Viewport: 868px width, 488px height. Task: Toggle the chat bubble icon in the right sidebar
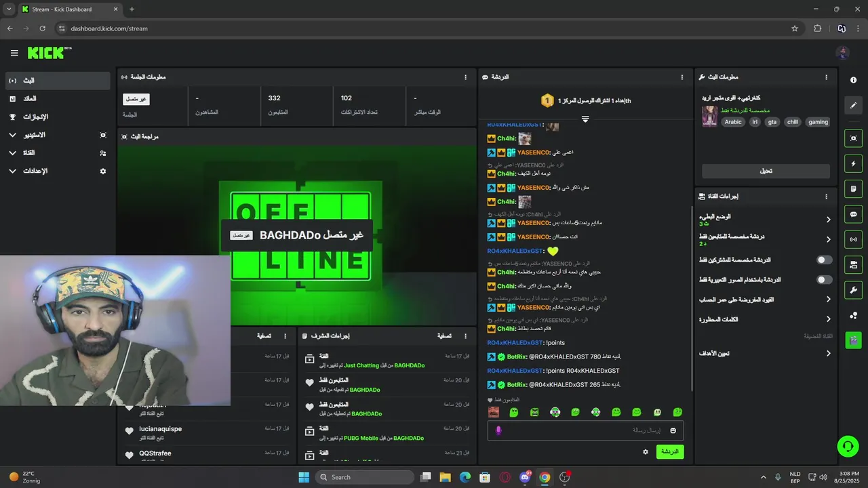coord(853,214)
